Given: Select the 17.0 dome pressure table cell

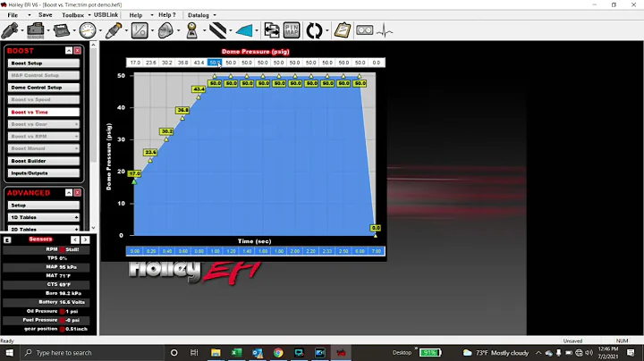Looking at the screenshot, I should click(x=135, y=63).
